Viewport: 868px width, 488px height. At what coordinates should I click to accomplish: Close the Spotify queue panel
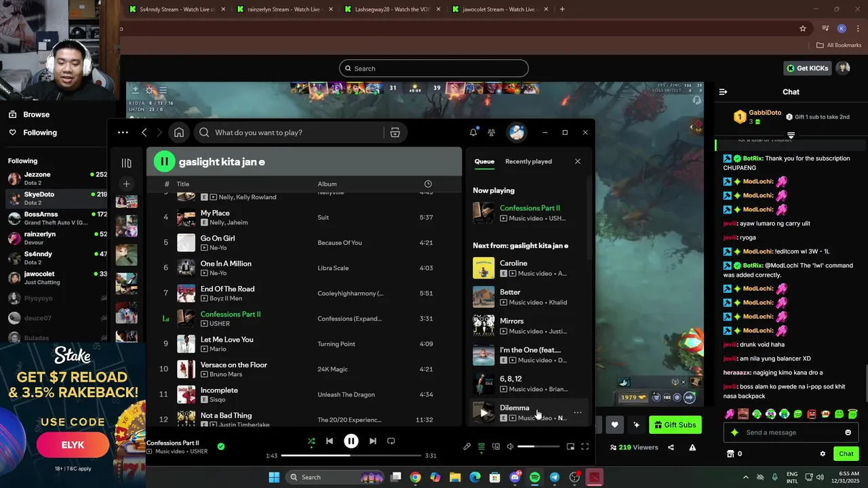[578, 161]
